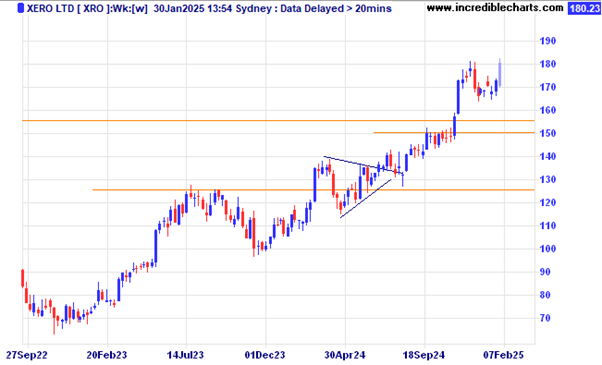Click the 150 price axis label
This screenshot has width=602, height=365.
click(547, 133)
